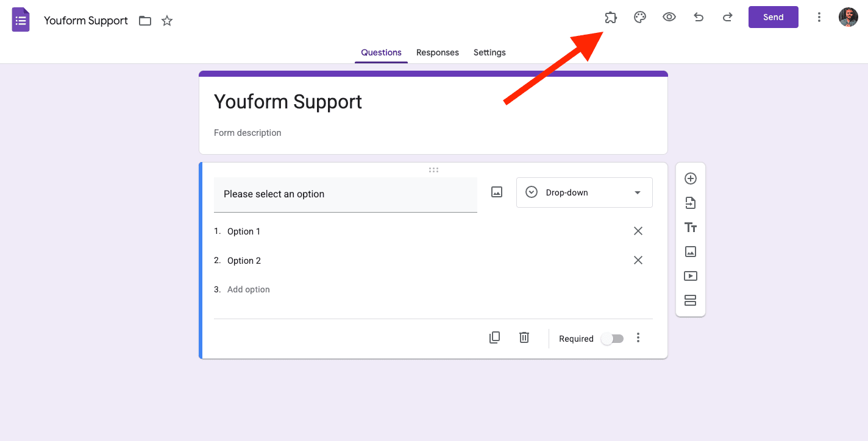Click the Send button
Screen dimensions: 868x441
click(x=773, y=17)
